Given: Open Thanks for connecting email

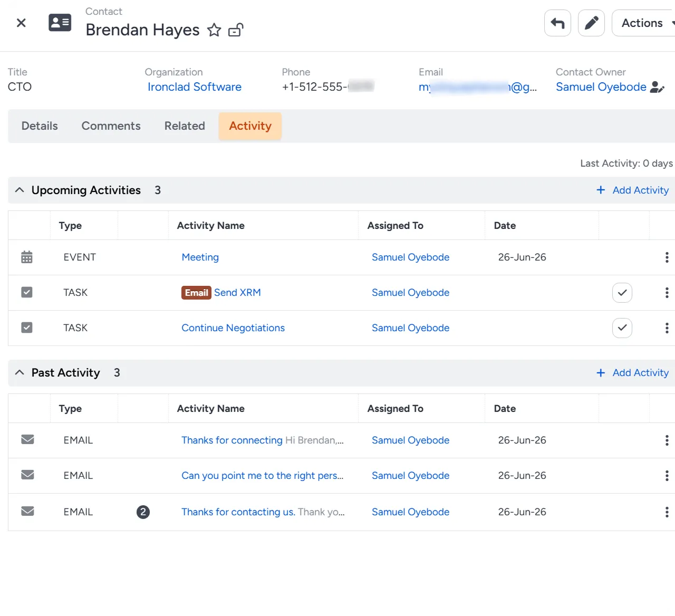Looking at the screenshot, I should coord(232,440).
